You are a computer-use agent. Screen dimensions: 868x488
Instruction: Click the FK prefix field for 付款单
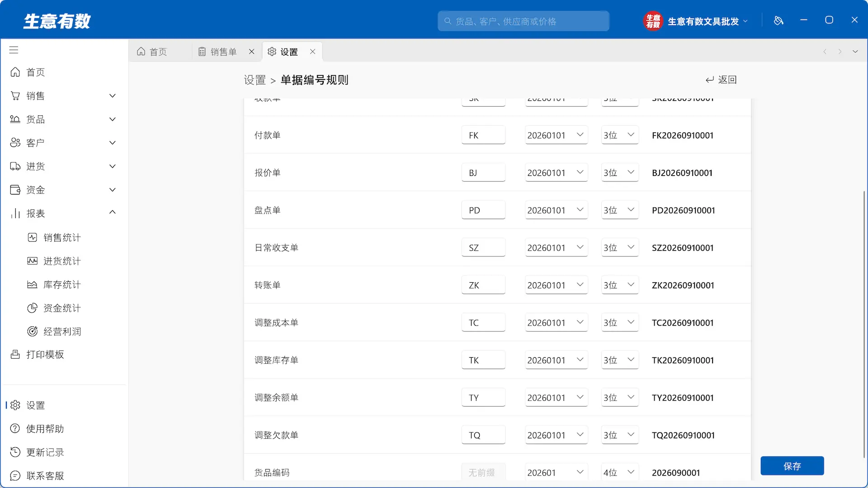(483, 135)
